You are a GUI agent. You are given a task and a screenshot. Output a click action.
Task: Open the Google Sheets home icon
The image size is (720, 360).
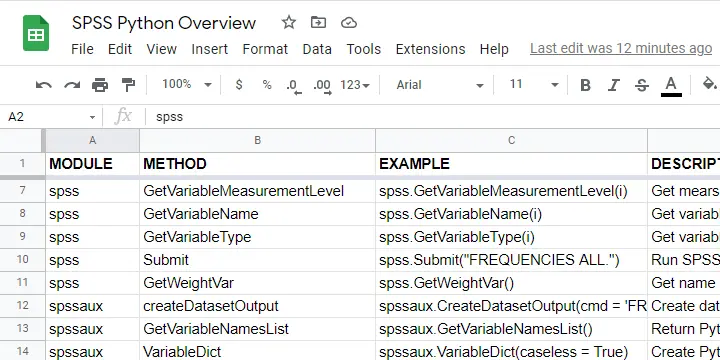tap(36, 33)
